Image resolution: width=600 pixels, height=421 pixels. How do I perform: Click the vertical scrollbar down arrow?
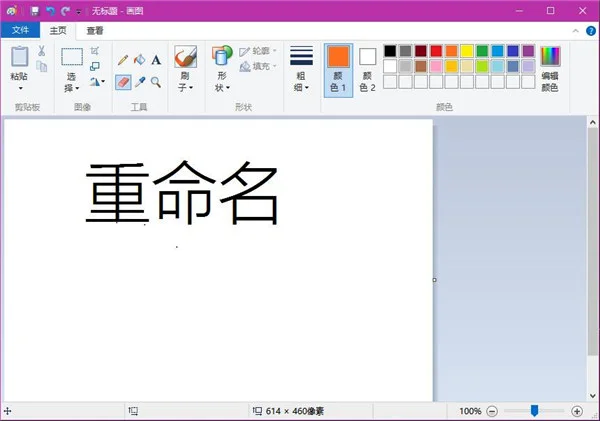593,396
